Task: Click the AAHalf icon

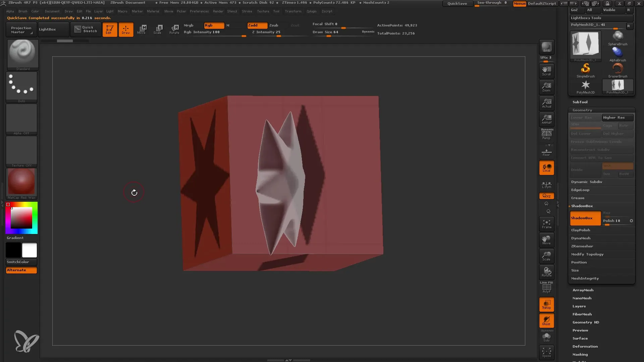Action: point(546,119)
